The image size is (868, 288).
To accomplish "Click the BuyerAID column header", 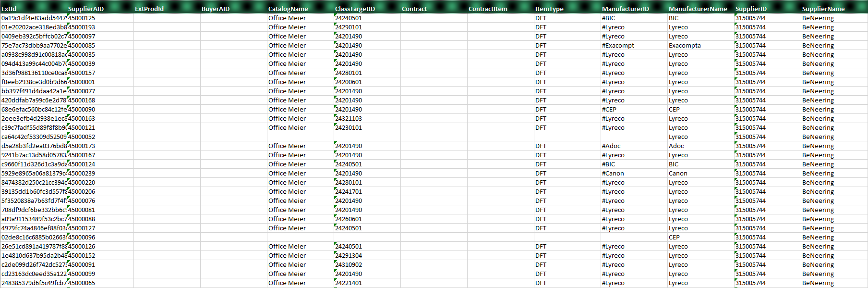I will coord(216,9).
